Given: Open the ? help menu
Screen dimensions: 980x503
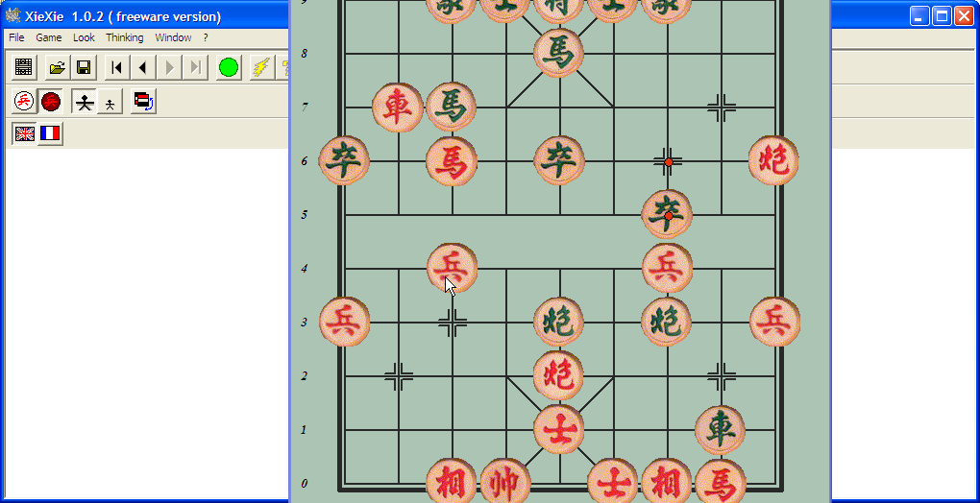Looking at the screenshot, I should [x=206, y=37].
